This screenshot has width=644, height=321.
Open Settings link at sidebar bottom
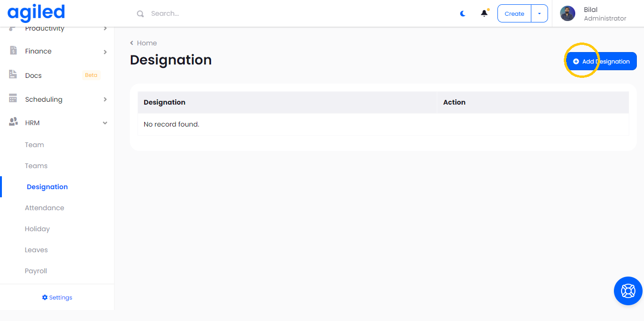click(x=57, y=297)
